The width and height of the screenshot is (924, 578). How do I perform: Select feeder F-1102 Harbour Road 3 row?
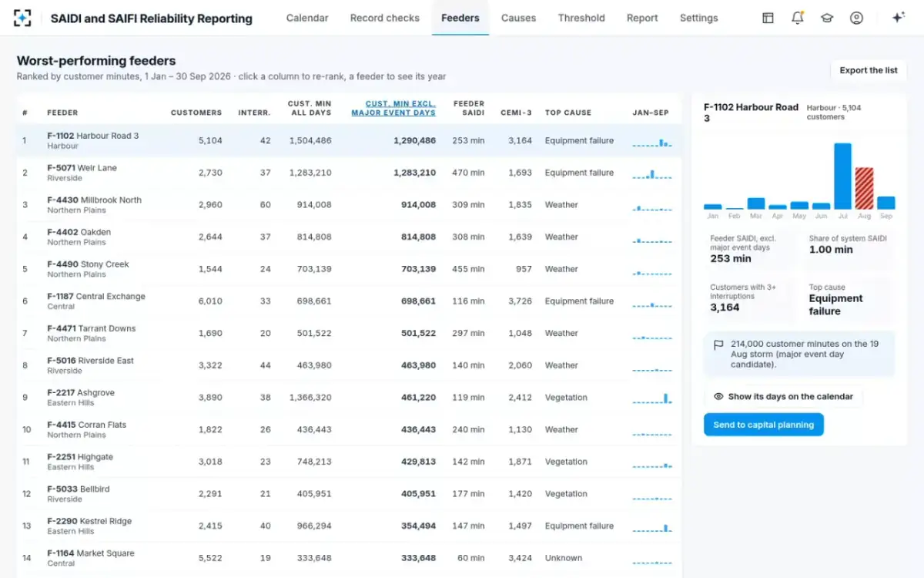[349, 140]
